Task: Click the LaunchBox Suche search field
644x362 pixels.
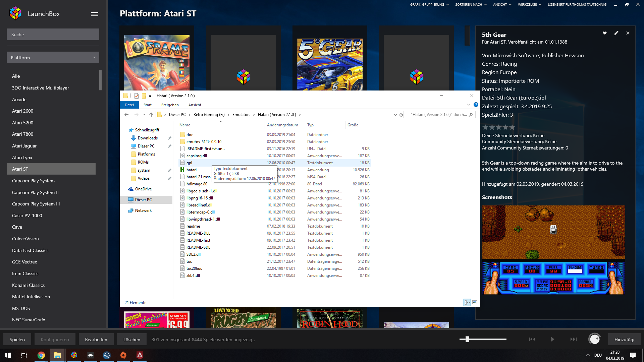Action: pyautogui.click(x=53, y=35)
